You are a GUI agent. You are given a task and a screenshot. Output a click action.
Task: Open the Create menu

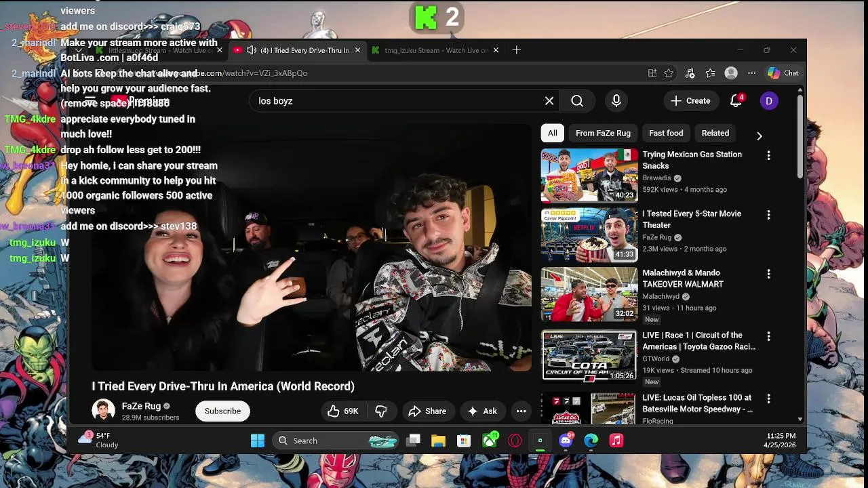coord(690,101)
